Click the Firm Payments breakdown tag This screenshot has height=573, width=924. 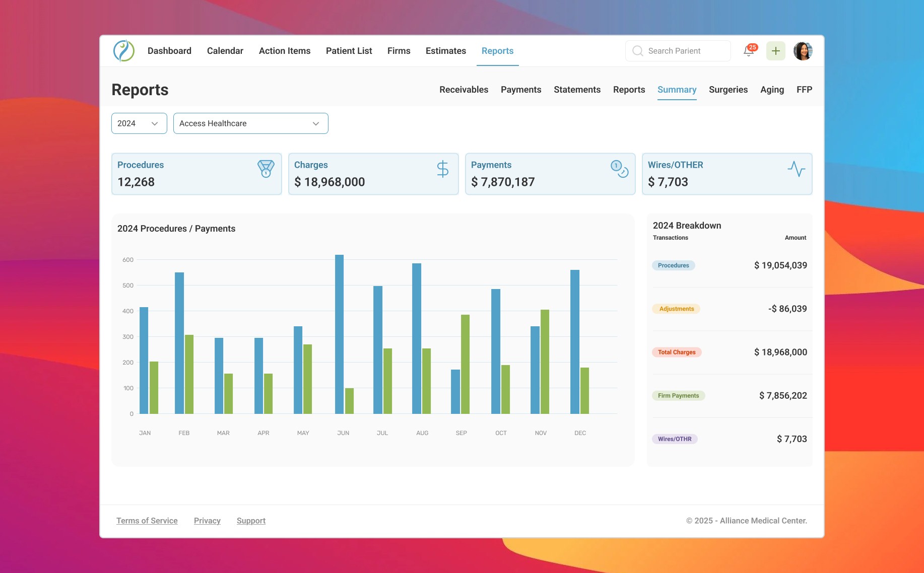coord(679,396)
